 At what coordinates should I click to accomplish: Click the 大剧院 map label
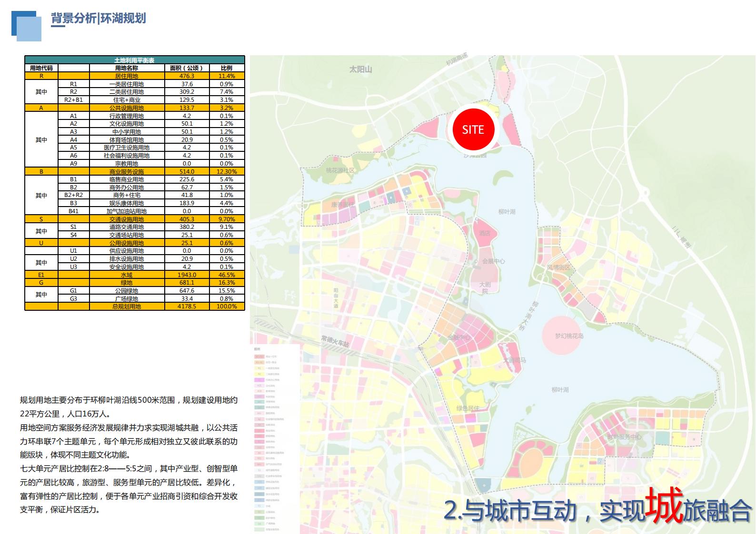[x=485, y=288]
